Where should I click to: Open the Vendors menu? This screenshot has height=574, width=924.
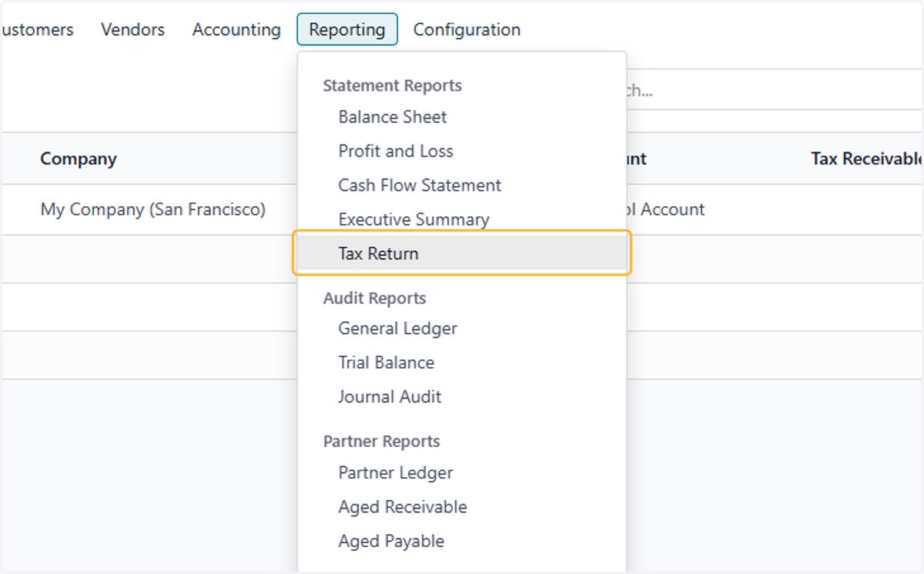(132, 30)
